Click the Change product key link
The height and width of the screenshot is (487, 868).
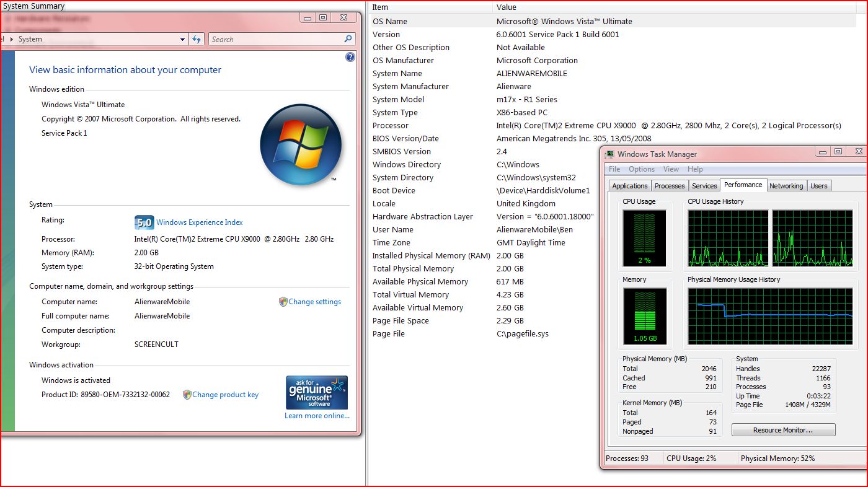[225, 395]
